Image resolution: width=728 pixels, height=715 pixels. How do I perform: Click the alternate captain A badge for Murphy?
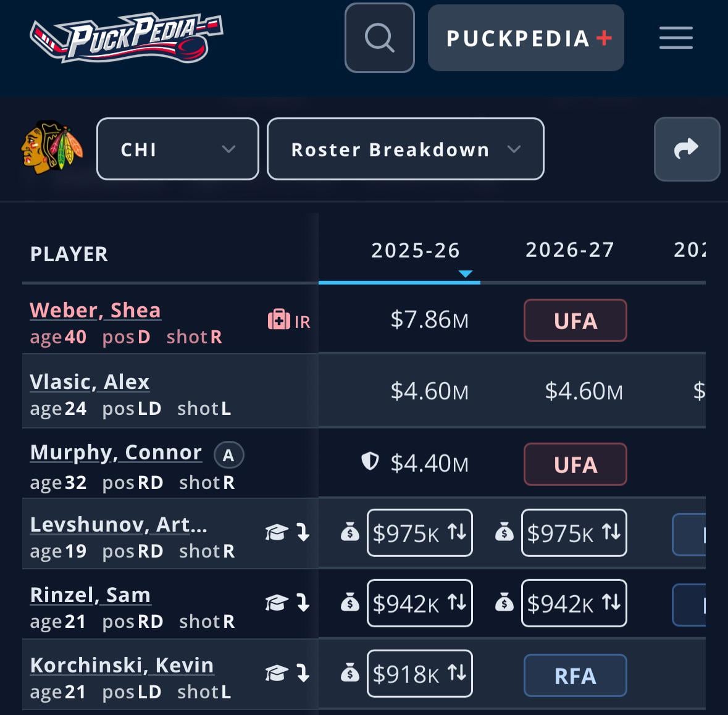(x=228, y=455)
